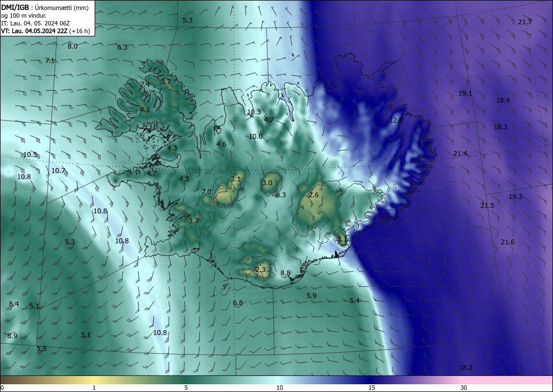This screenshot has width=553, height=392.
Task: Click the 10.0 value on the map
Action: click(x=255, y=137)
